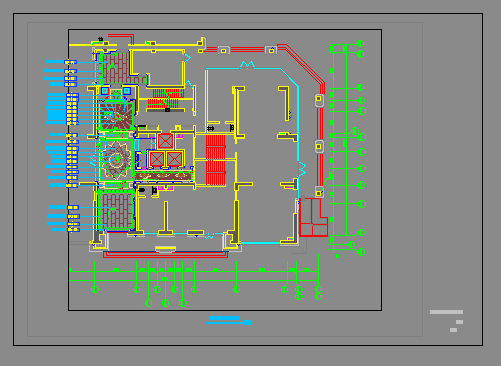Click the upper brick-pattern paving area
The width and height of the screenshot is (501, 366).
(x=115, y=69)
